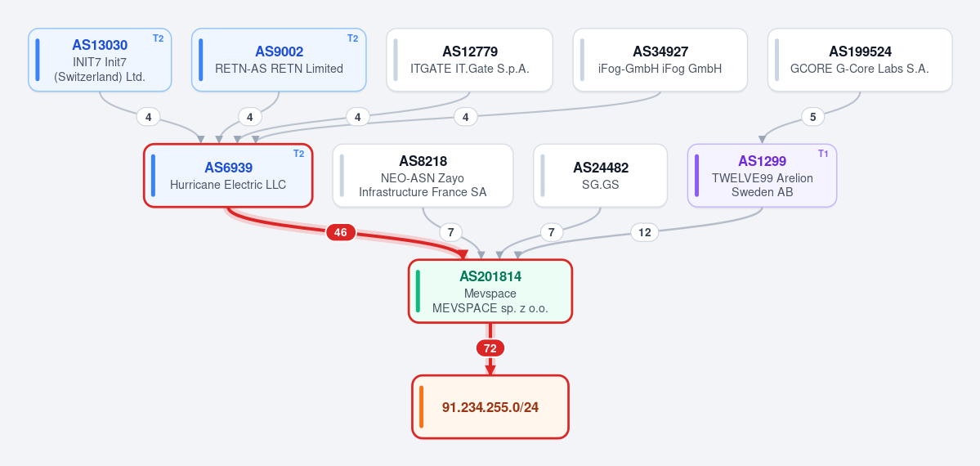Click the 12 edge count badge

point(645,233)
